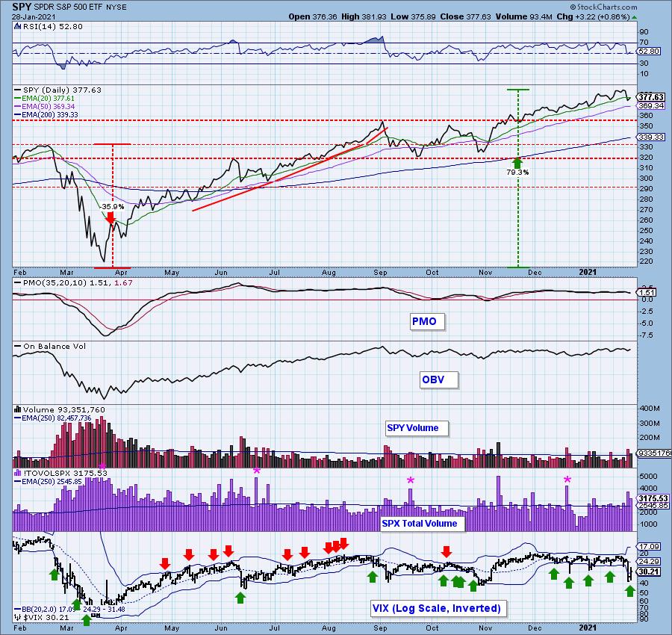Click the RSI(14) 52.80 legend label
The height and width of the screenshot is (635, 672).
(x=52, y=26)
